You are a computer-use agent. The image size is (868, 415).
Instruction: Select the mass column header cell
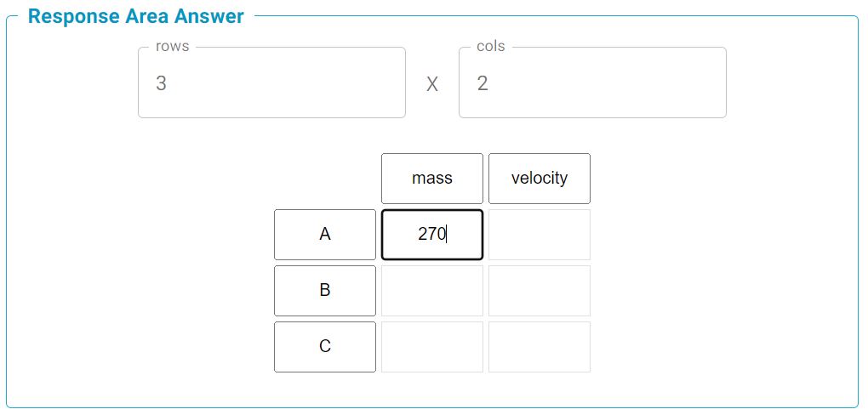(x=431, y=179)
